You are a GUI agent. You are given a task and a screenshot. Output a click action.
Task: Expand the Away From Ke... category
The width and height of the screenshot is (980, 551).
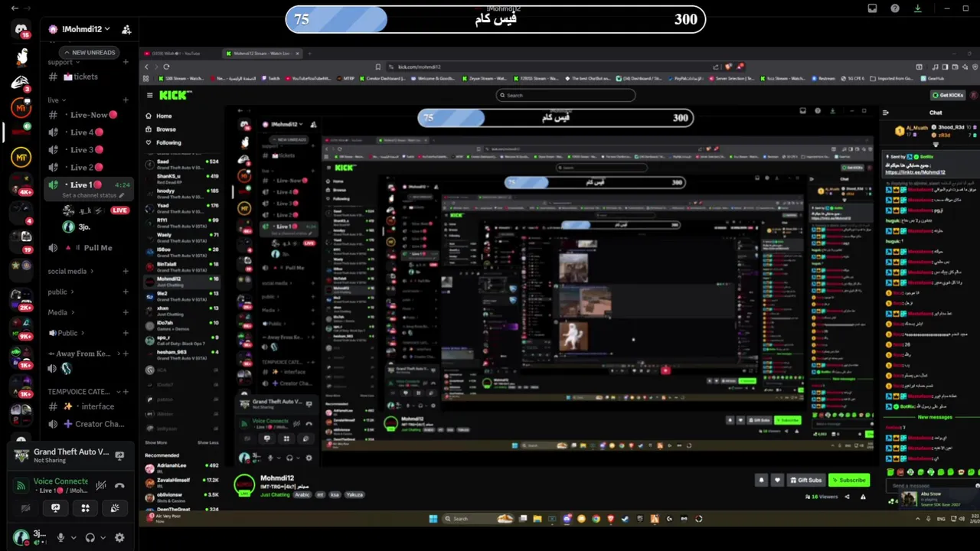(82, 354)
